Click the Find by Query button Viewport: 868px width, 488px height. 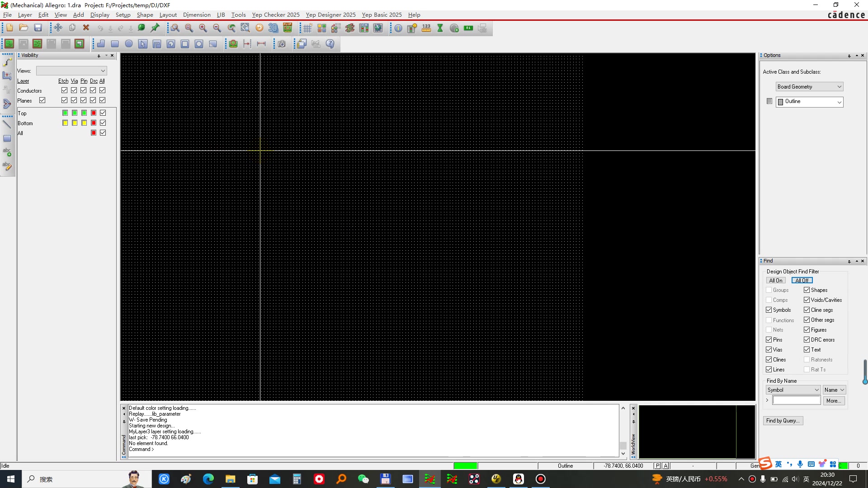click(783, 421)
